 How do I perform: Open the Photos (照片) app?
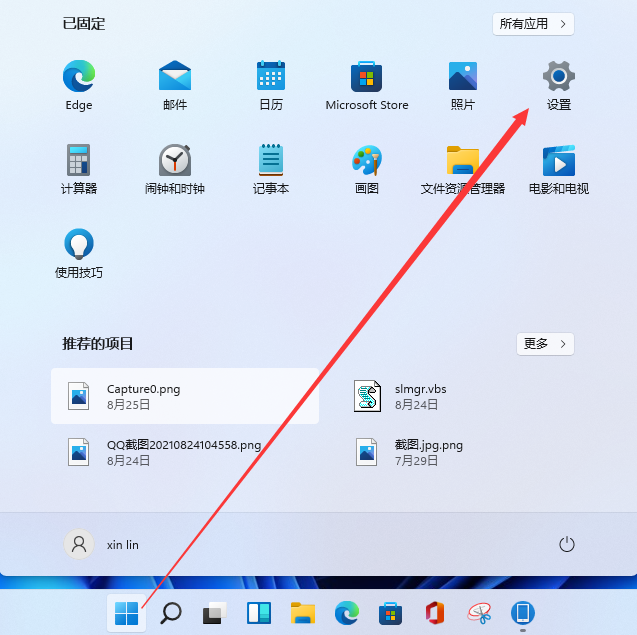point(463,77)
